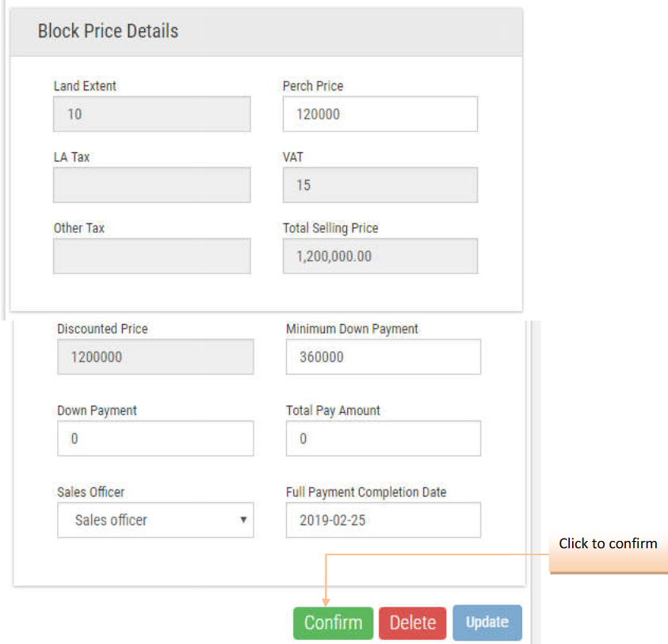This screenshot has width=668, height=644.
Task: Edit the Minimum Down Payment input
Action: pyautogui.click(x=383, y=357)
